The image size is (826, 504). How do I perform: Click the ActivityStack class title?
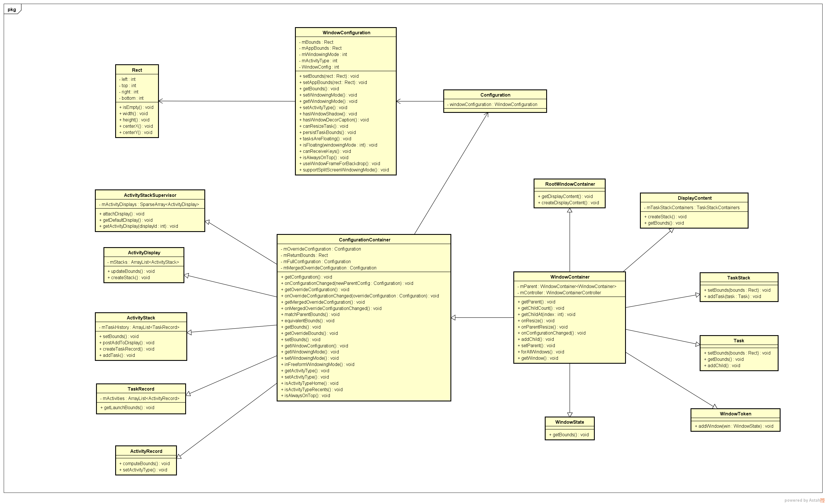coord(141,318)
